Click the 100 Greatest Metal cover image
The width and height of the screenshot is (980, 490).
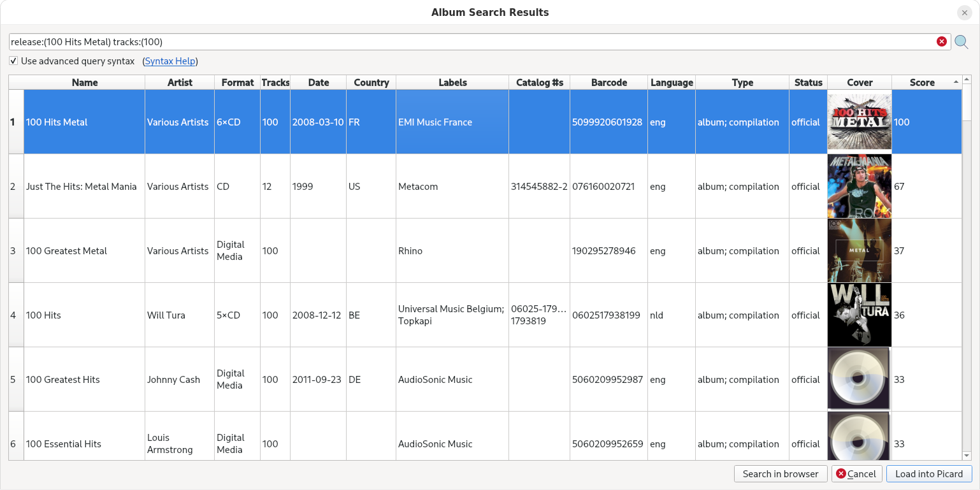(x=859, y=250)
